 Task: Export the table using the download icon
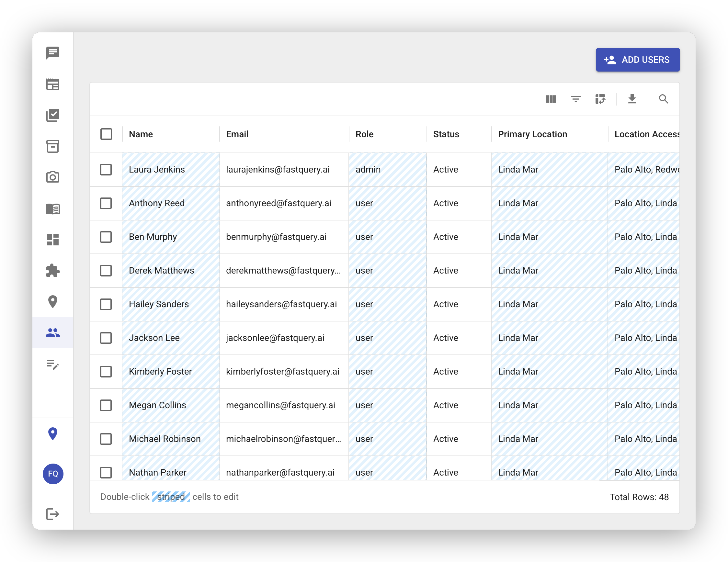(x=632, y=99)
